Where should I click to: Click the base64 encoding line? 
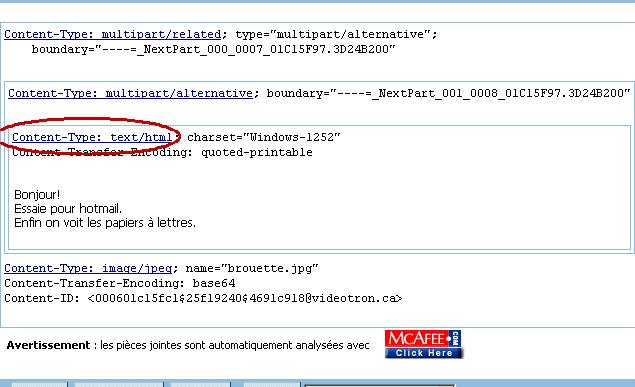coord(120,283)
